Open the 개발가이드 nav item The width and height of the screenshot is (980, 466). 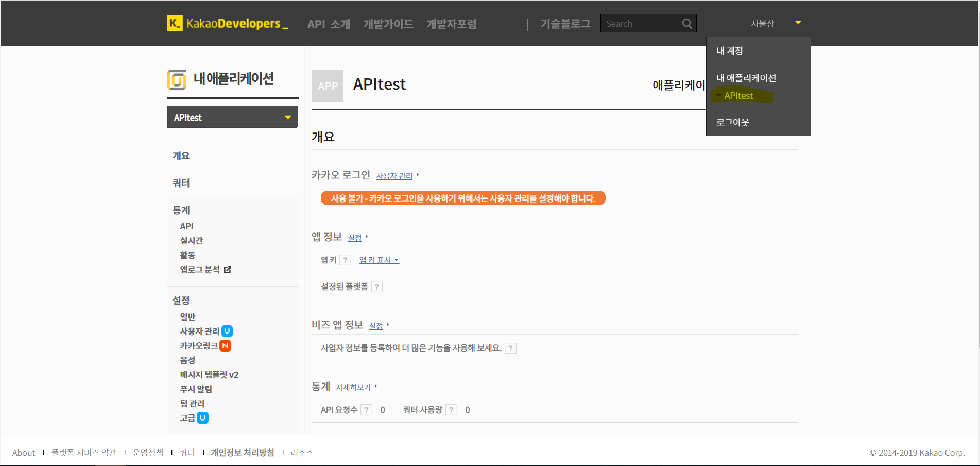click(x=388, y=24)
